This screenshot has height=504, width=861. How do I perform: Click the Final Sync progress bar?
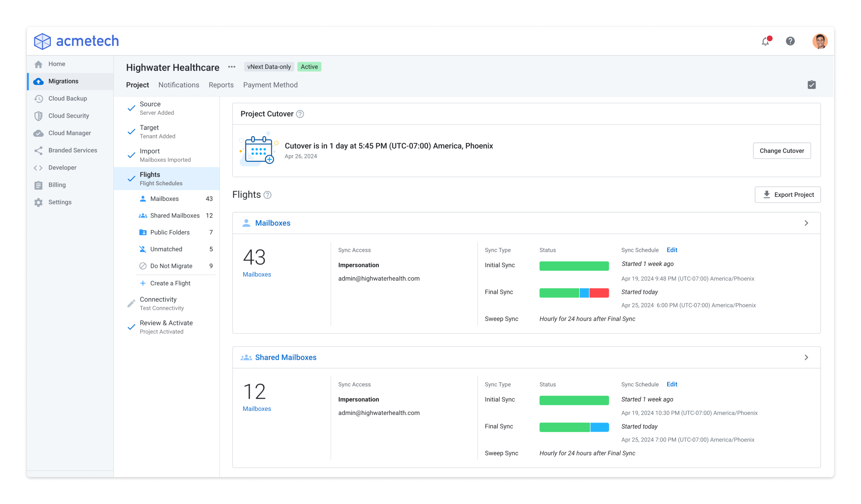(x=574, y=293)
